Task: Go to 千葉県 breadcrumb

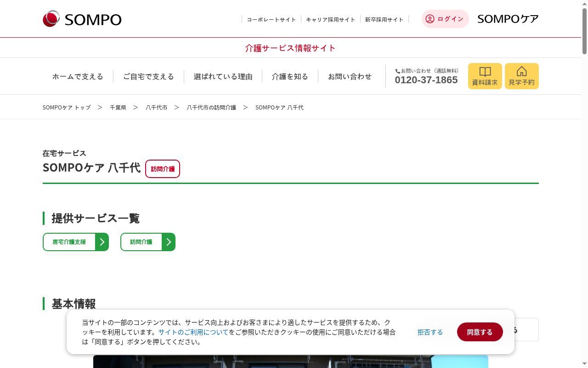Action: pos(118,107)
